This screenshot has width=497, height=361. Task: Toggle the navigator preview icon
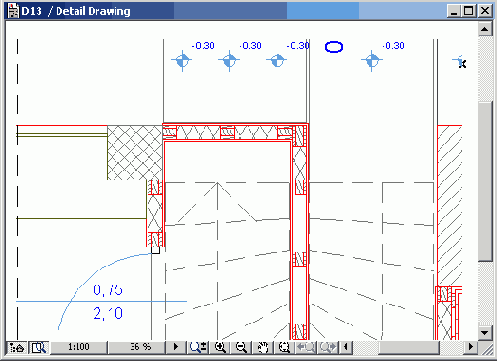point(38,347)
